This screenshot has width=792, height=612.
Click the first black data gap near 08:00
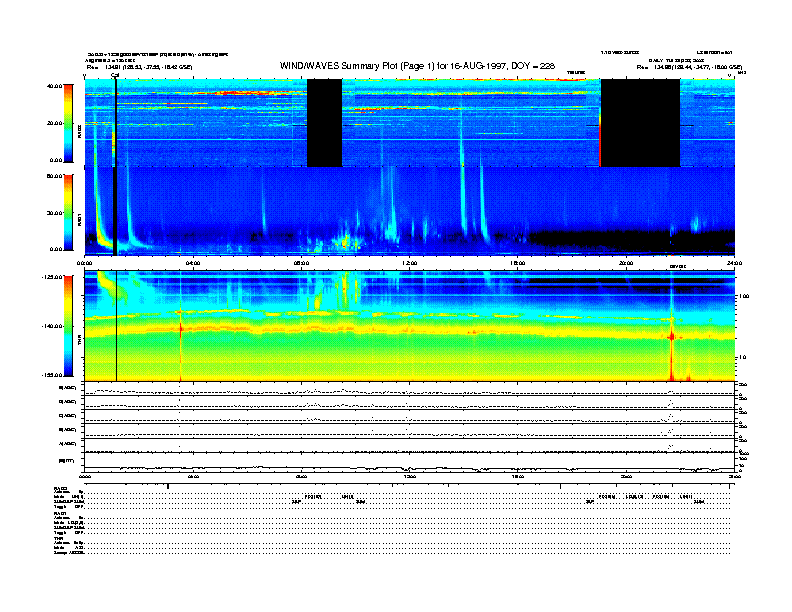324,123
